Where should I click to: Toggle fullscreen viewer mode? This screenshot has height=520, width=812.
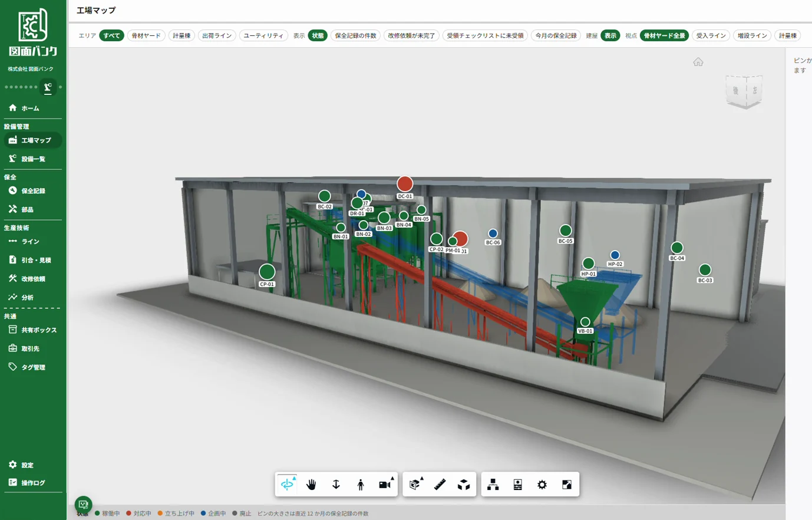tap(566, 484)
